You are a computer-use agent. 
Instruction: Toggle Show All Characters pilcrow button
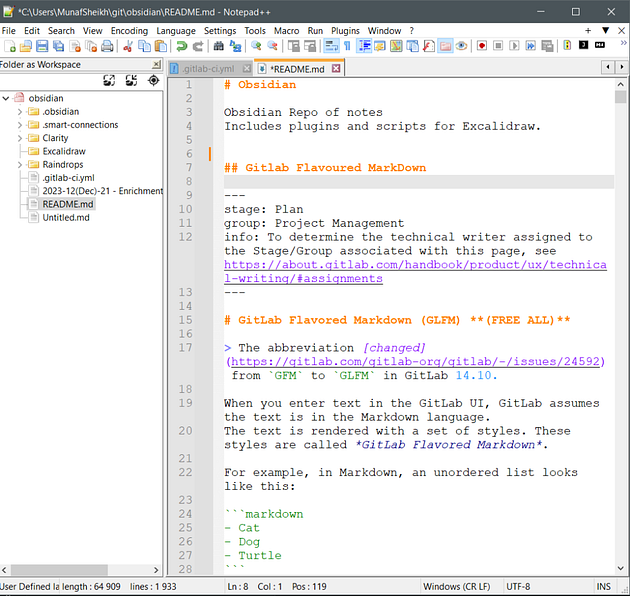point(348,46)
